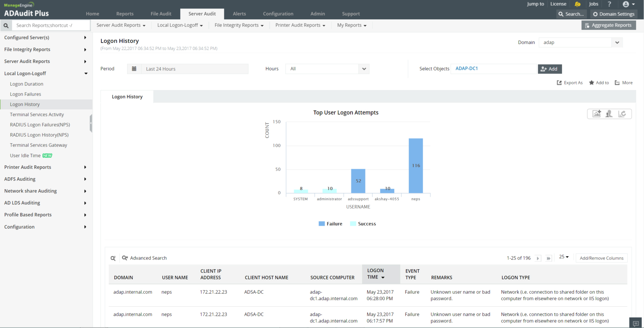644x328 pixels.
Task: Switch to the File Audit tab
Action: (161, 14)
